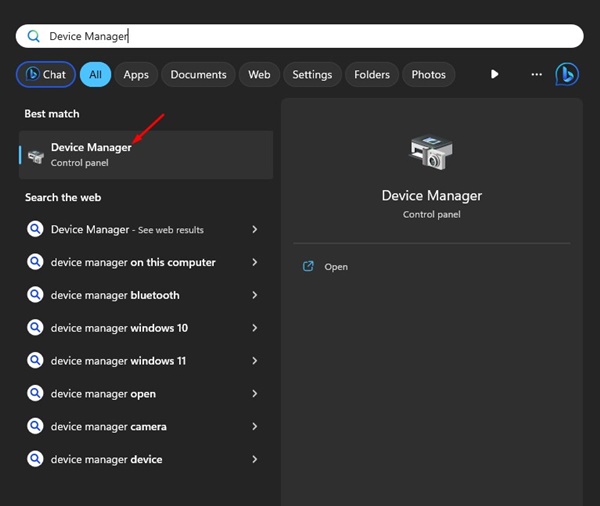The width and height of the screenshot is (600, 506).
Task: Expand arrow for 'Device Manager - See web results'
Action: point(254,229)
